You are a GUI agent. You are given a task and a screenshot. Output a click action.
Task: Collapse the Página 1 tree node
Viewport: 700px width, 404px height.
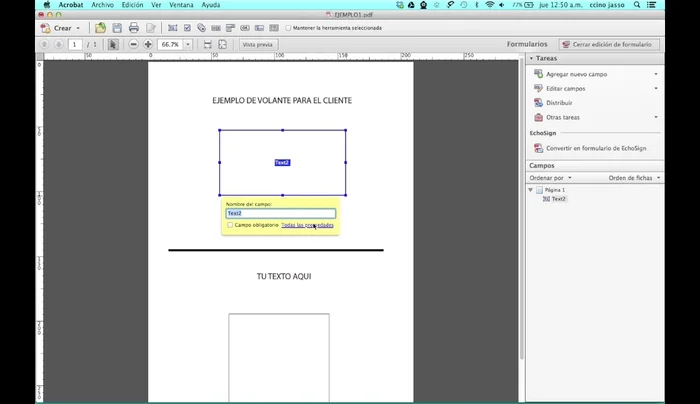(531, 190)
